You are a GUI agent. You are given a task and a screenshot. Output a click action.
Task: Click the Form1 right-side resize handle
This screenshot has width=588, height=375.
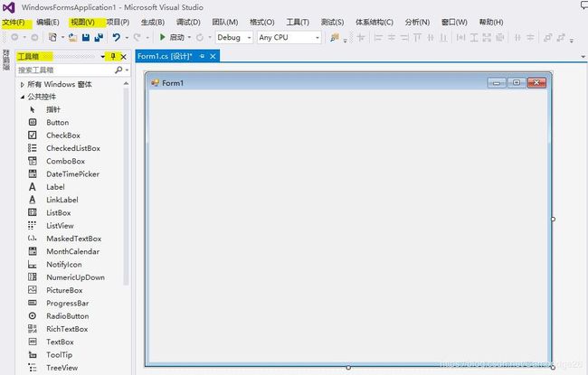click(x=553, y=220)
